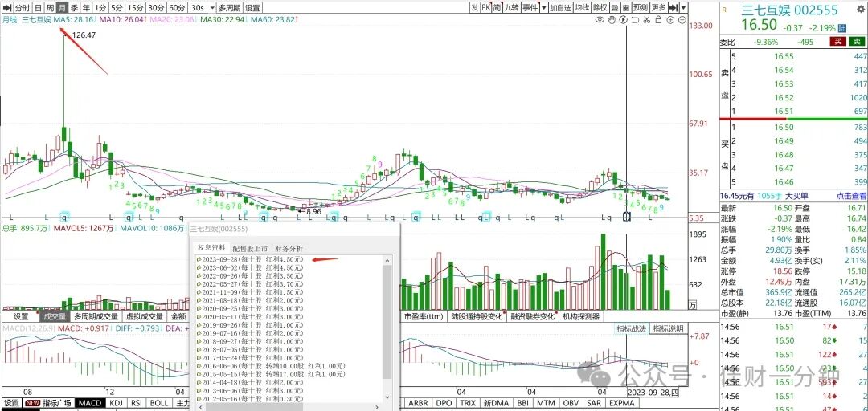Click the right collapse arrow icon in toolbar
868x411 pixels.
[674, 7]
